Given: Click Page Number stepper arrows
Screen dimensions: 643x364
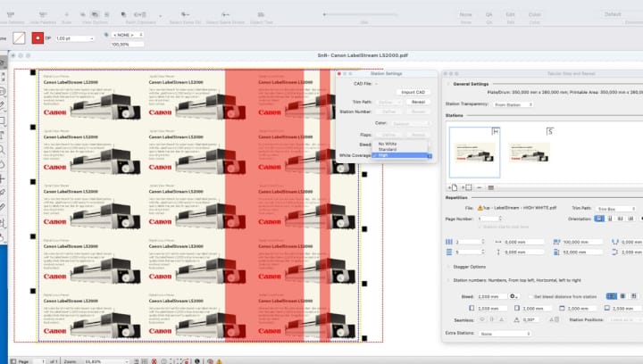Looking at the screenshot, I should 500,219.
